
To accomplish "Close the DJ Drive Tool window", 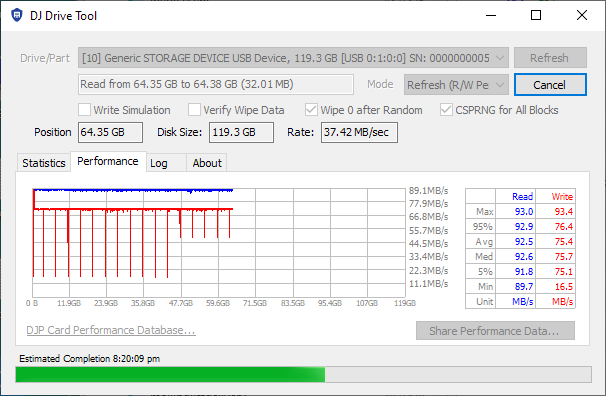I will [582, 15].
